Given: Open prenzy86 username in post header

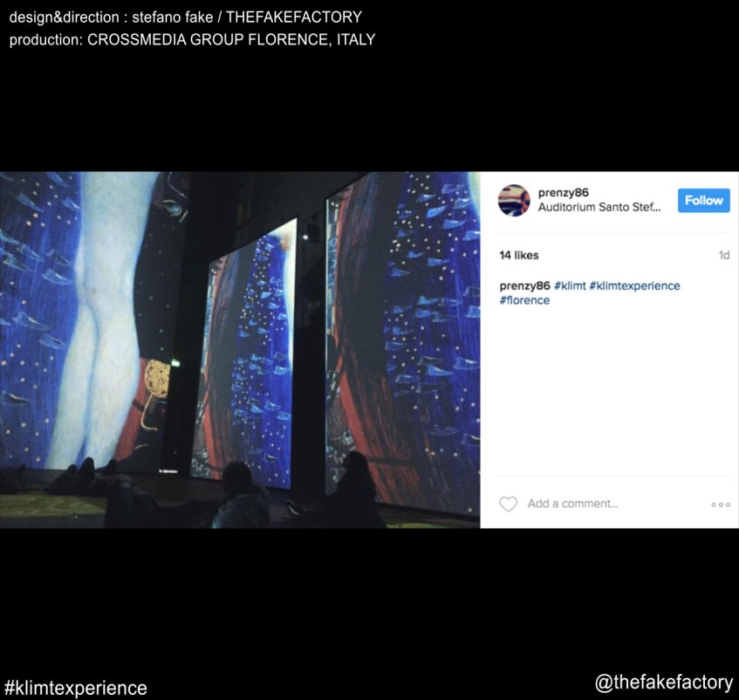Looking at the screenshot, I should pos(564,192).
